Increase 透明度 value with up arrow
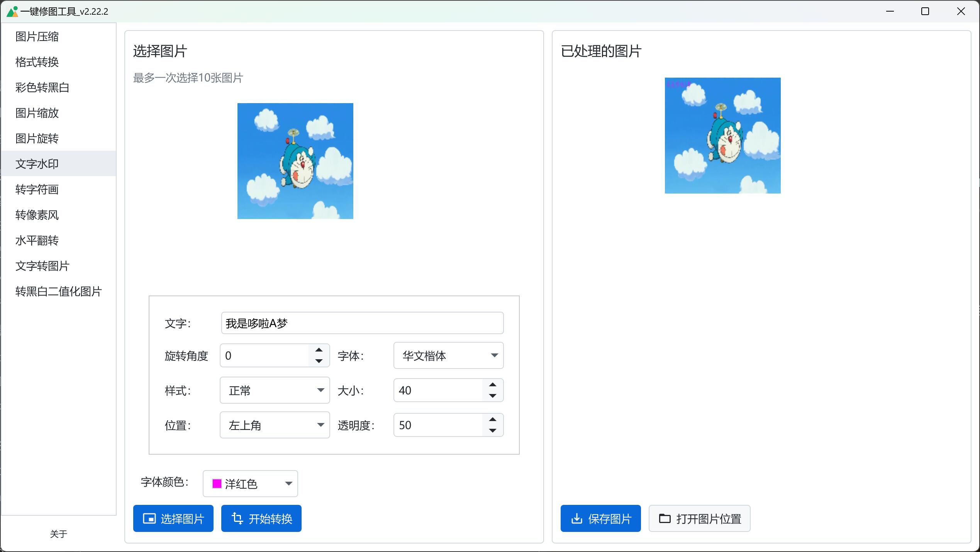This screenshot has height=552, width=980. coord(493,420)
